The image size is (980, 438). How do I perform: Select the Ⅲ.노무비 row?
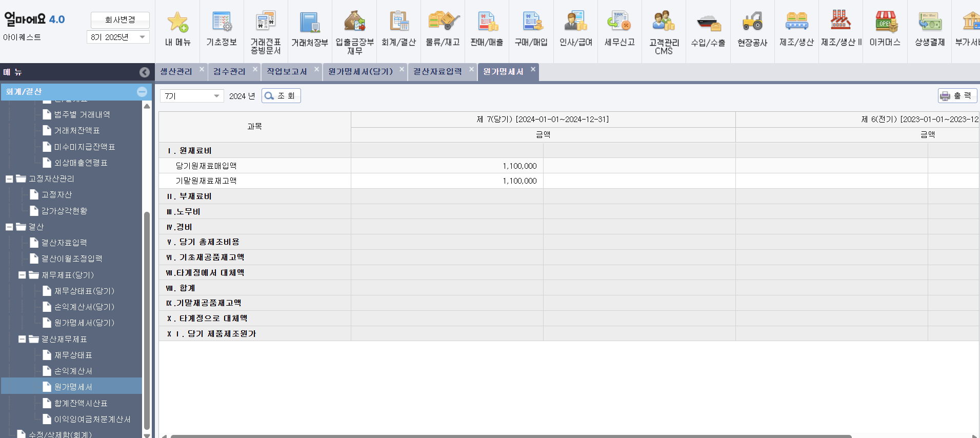[569, 211]
